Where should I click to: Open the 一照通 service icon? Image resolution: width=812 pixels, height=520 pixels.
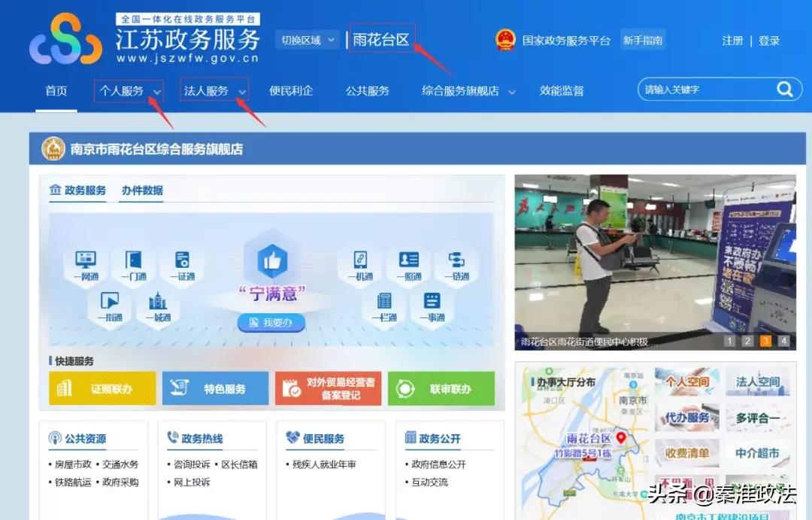(x=409, y=265)
